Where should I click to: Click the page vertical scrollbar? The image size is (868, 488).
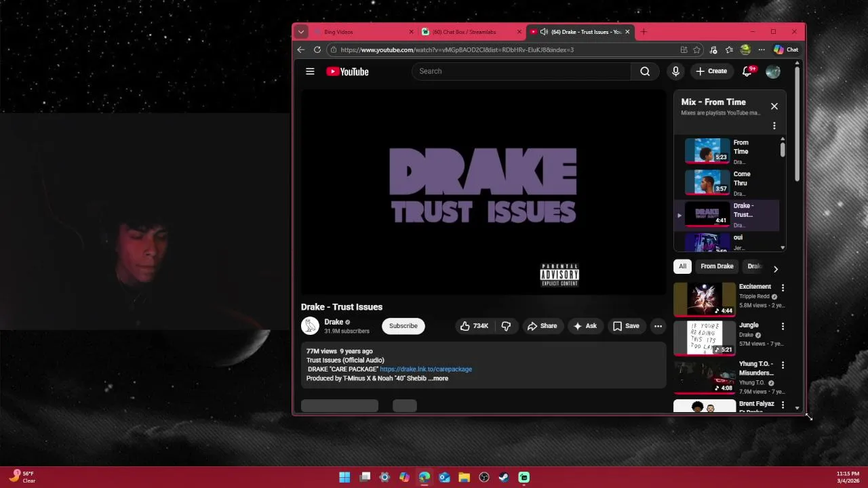click(x=797, y=123)
